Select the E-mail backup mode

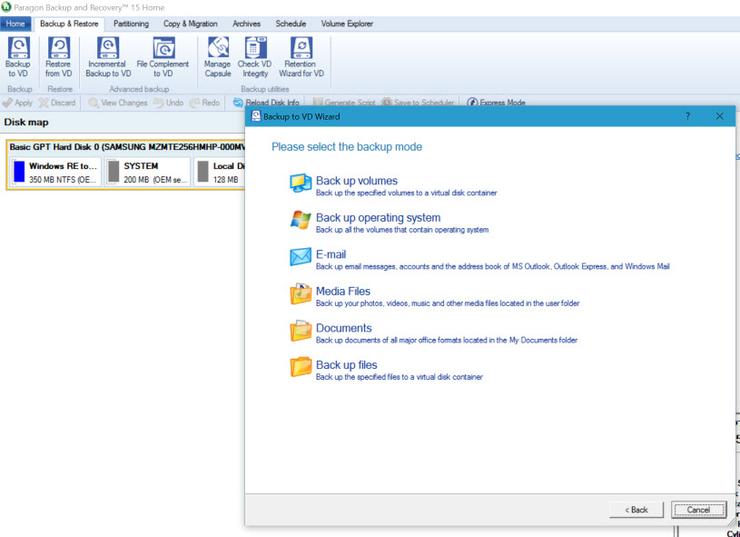point(479,259)
